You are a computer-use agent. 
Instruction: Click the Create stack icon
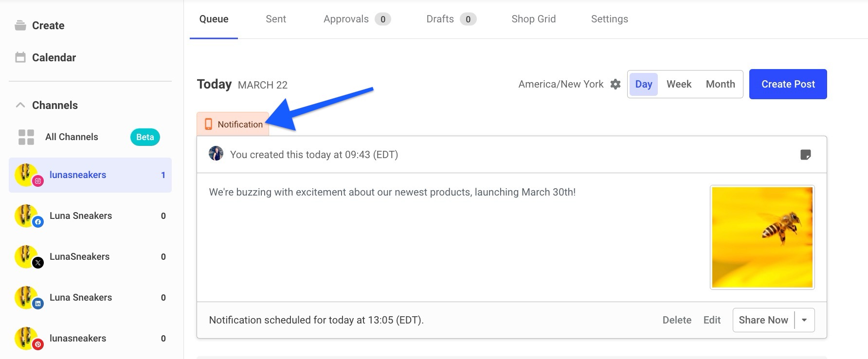coord(20,25)
